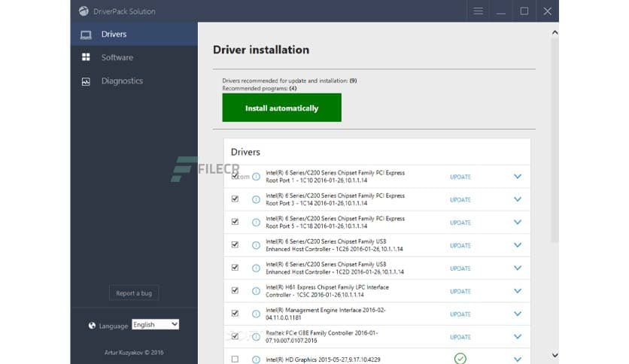Uncheck Realtek PCIe GBE Family Controller
Viewport: 629px width, 364px height.
point(235,336)
